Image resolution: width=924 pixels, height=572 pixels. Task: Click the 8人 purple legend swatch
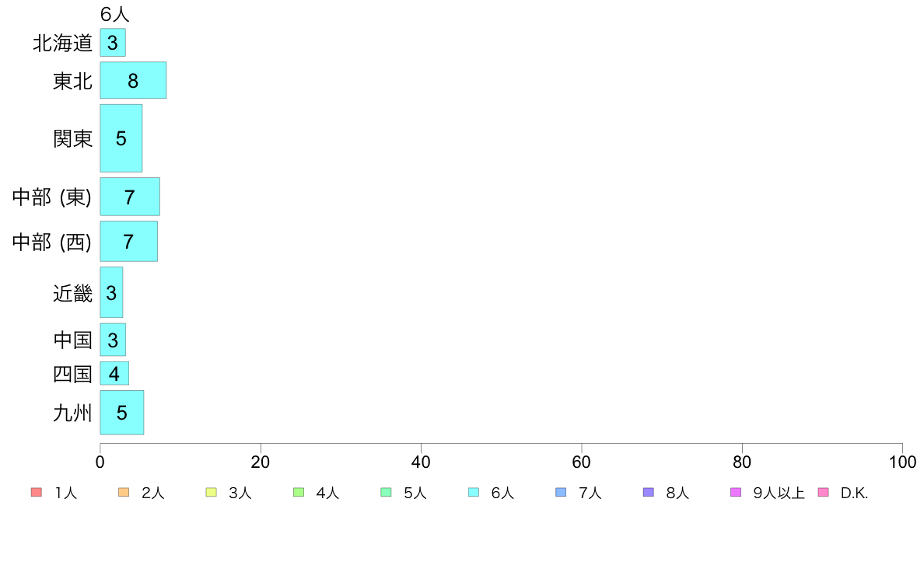pos(648,493)
